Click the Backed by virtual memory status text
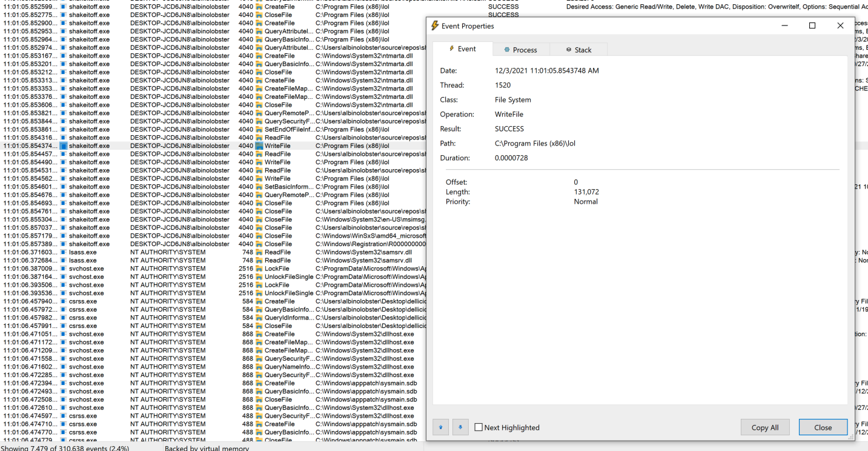The width and height of the screenshot is (868, 451). [207, 448]
